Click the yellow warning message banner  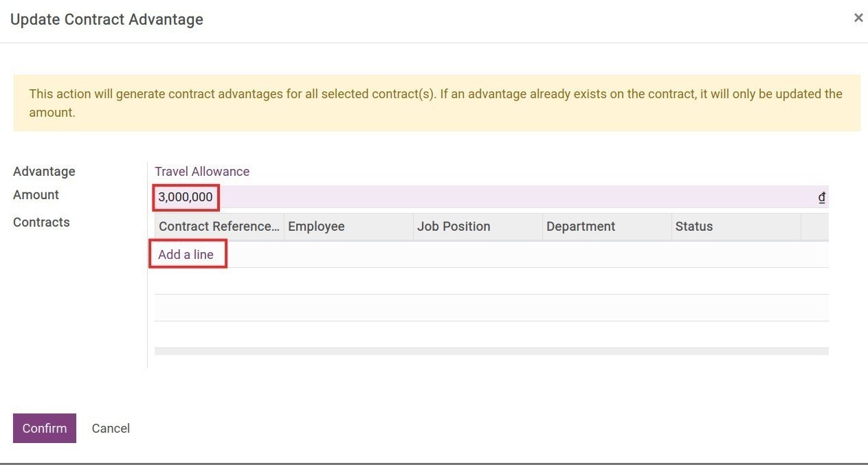click(x=436, y=103)
